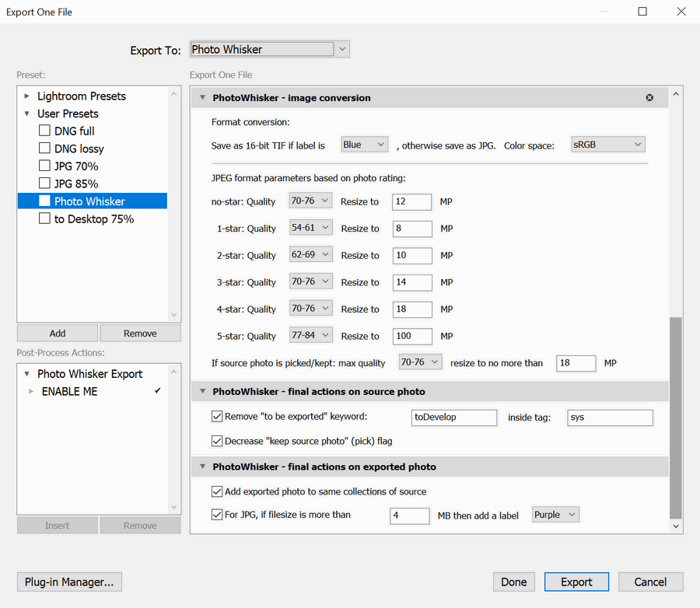Viewport: 700px width, 608px height.
Task: Uncheck Decrease "keep source photo" flag
Action: (217, 441)
